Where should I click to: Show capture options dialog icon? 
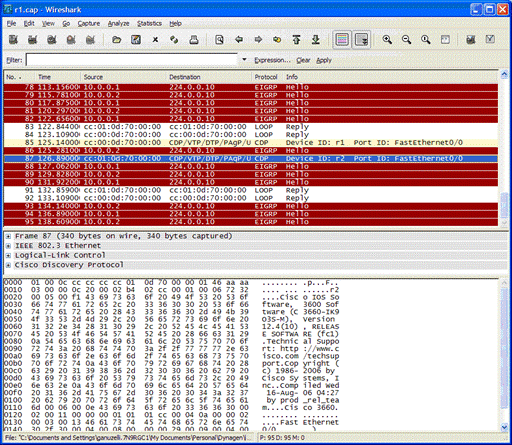coord(33,40)
